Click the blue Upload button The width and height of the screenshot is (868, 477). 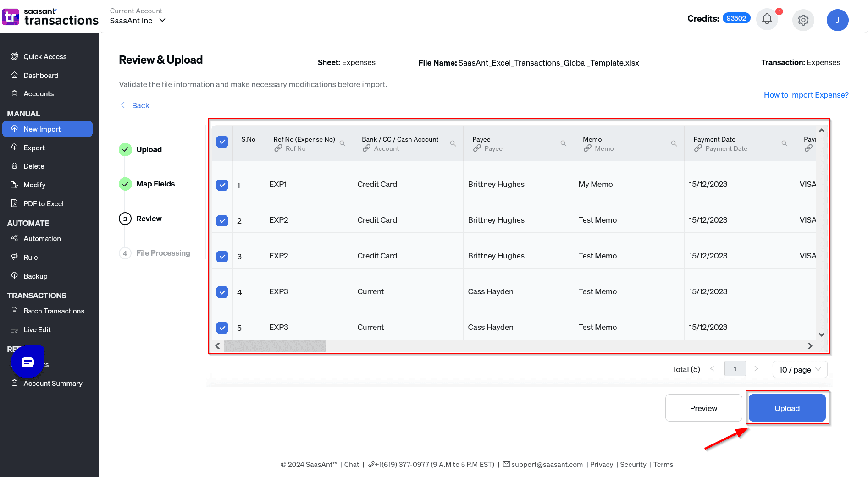click(x=787, y=408)
